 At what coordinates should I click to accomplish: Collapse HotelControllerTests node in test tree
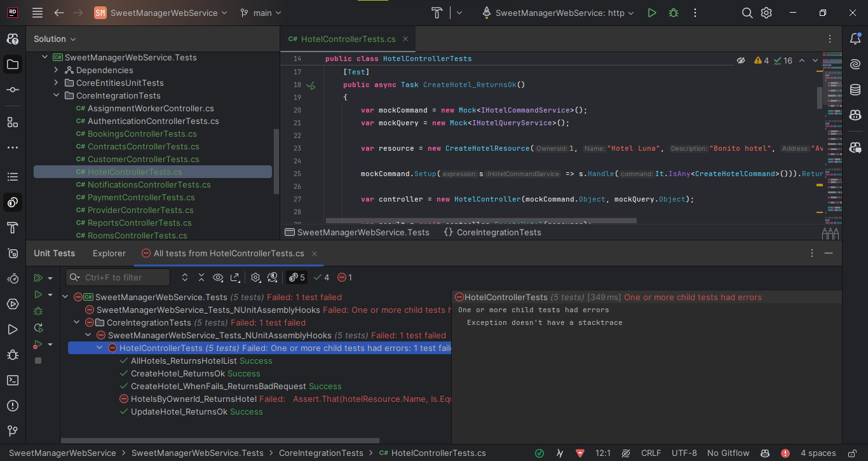(x=99, y=348)
